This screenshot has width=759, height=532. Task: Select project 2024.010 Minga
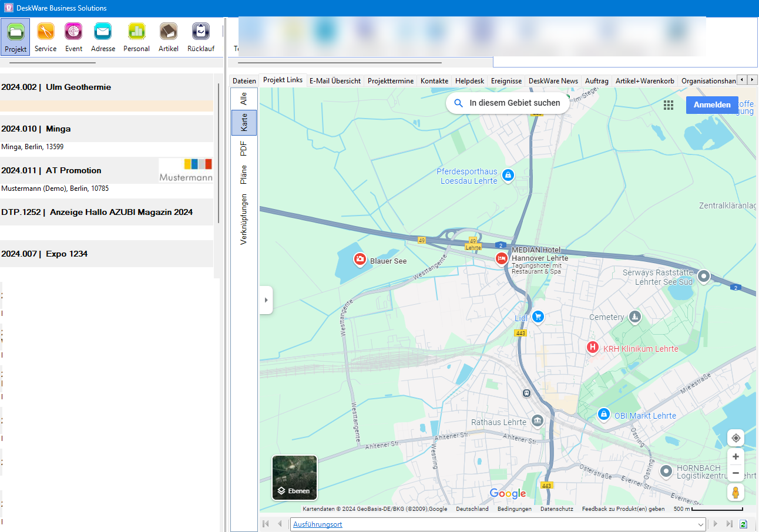(x=106, y=129)
